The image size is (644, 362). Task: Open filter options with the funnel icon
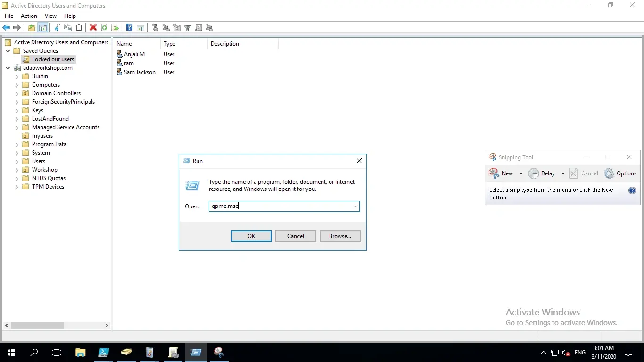pos(188,28)
